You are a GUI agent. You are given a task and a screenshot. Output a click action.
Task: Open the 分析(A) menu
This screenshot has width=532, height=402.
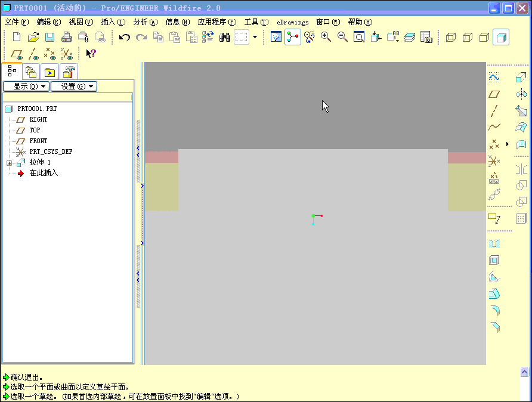tap(146, 22)
